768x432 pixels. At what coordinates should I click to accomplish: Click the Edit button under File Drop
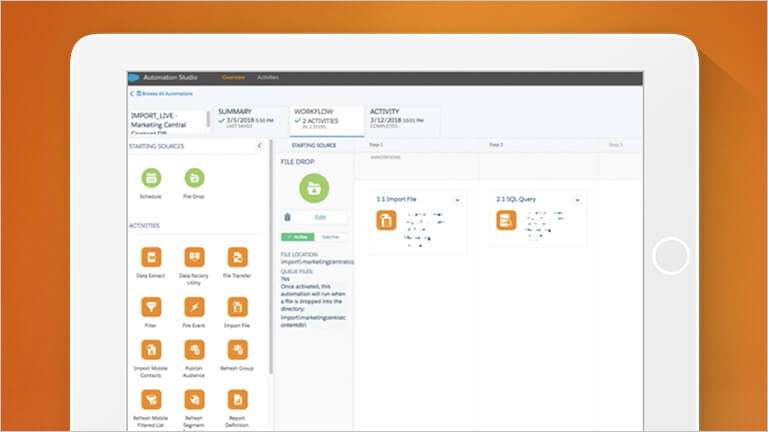(x=320, y=217)
